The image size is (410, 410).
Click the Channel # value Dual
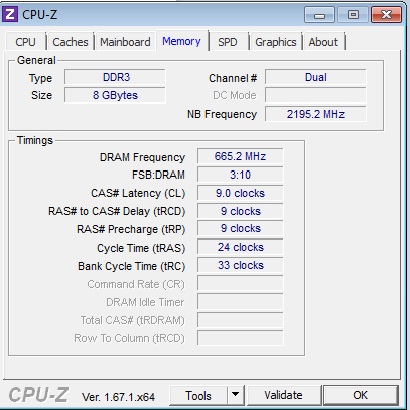[316, 77]
